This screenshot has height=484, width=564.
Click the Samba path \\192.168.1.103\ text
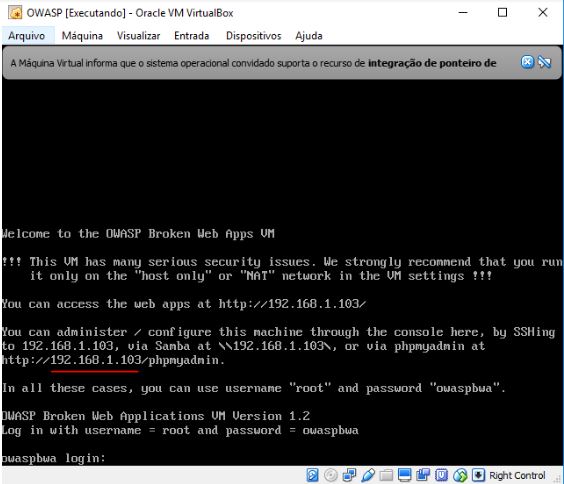click(x=274, y=346)
